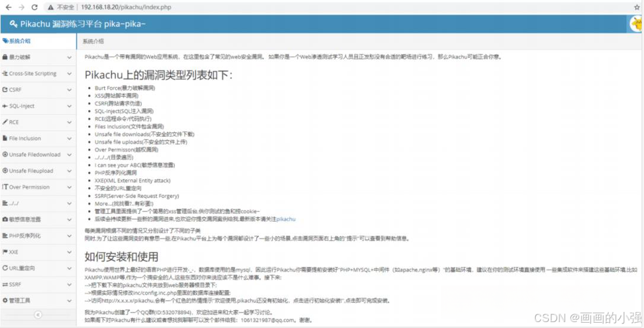Viewport: 644px width, 328px height.
Task: Open the URL重定向 menu label
Action: (22, 268)
